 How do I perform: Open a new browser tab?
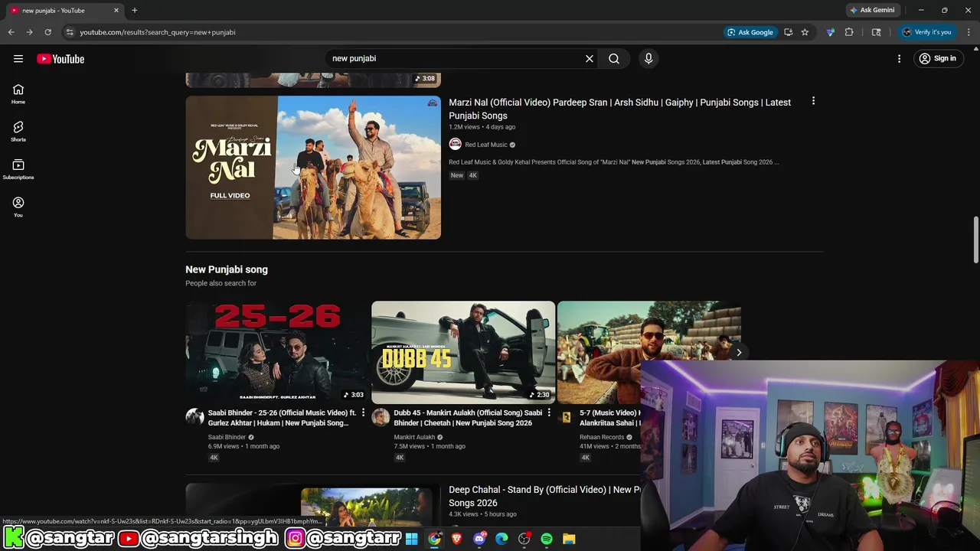(135, 10)
